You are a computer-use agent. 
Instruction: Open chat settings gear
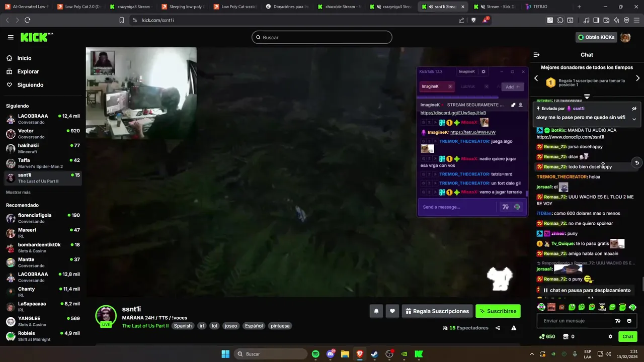(x=610, y=336)
